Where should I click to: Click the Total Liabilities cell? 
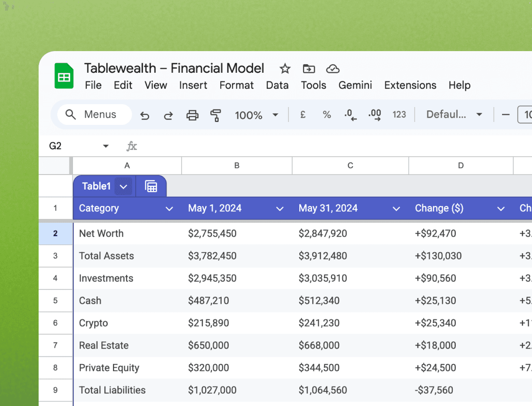[x=127, y=390]
